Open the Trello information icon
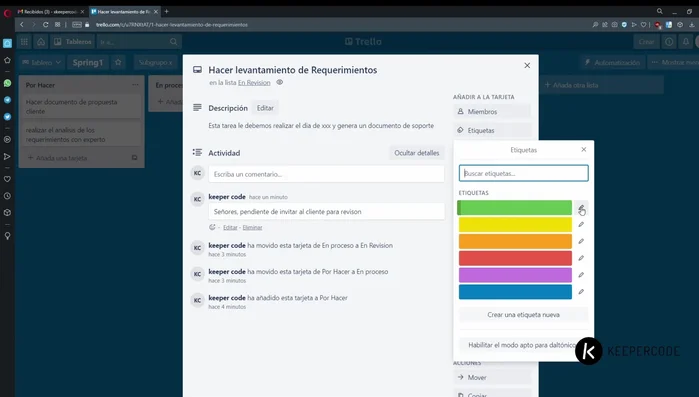This screenshot has height=397, width=699. point(669,42)
